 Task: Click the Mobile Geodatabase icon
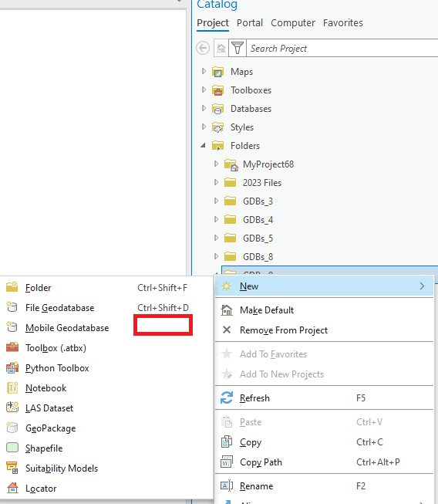(x=12, y=327)
